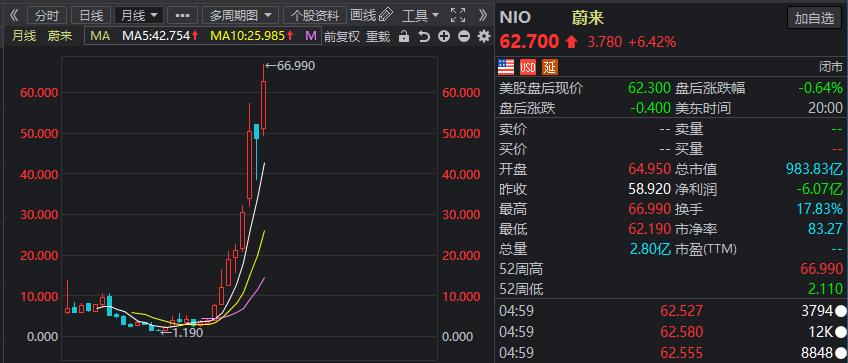The height and width of the screenshot is (363, 848).
Task: Click 总量 value 2.80亿
Action: pyautogui.click(x=650, y=249)
